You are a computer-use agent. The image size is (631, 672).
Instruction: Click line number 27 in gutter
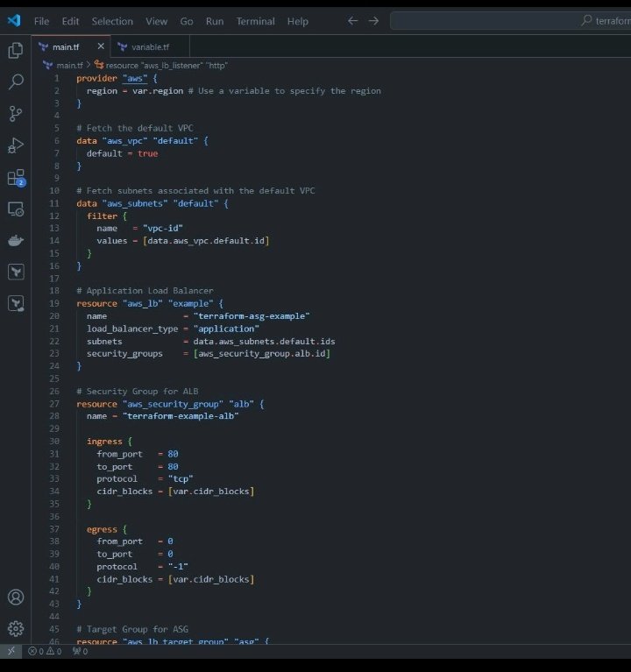click(x=54, y=404)
